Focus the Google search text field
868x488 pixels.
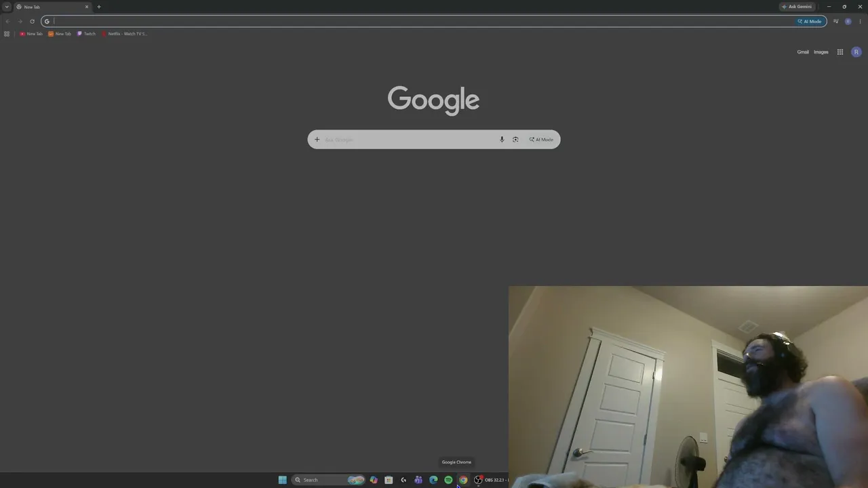point(409,140)
